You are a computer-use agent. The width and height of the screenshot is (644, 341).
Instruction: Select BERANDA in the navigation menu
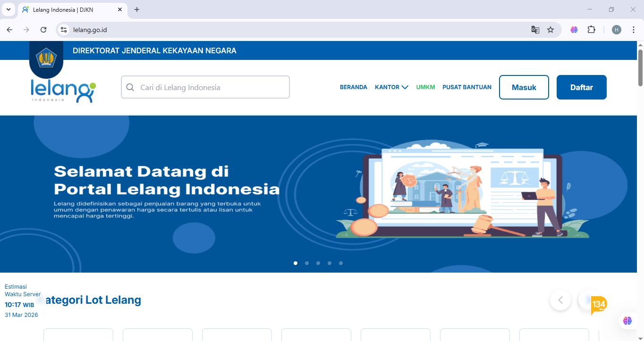[x=353, y=87]
